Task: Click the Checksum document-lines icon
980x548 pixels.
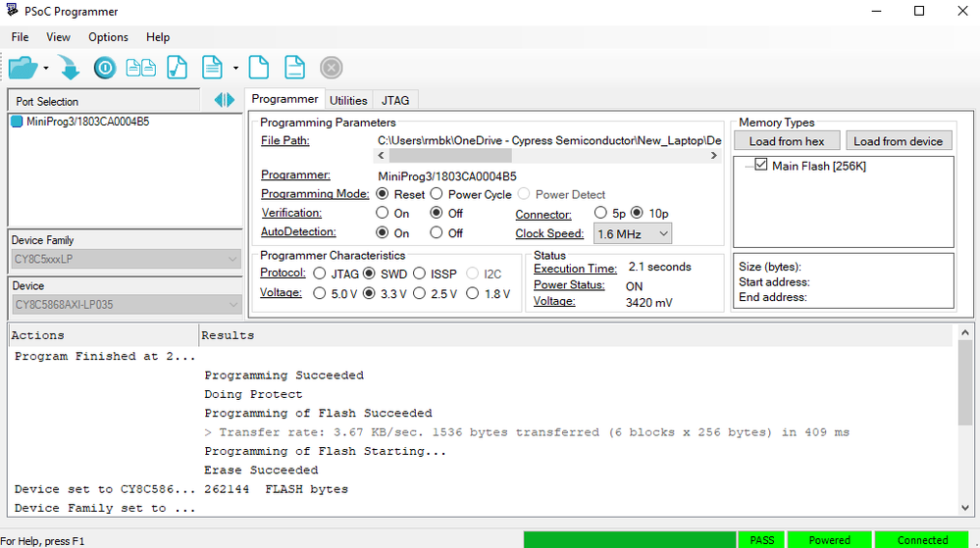Action: tap(212, 68)
